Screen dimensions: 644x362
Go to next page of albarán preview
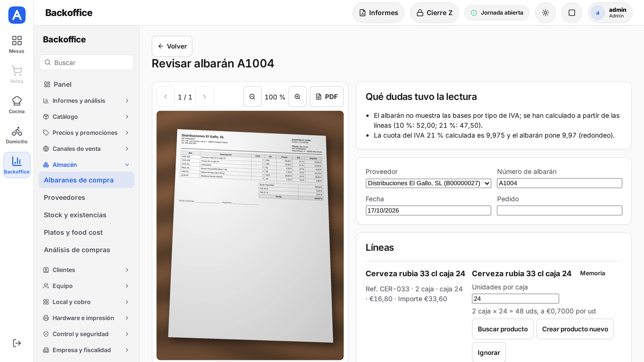204,97
